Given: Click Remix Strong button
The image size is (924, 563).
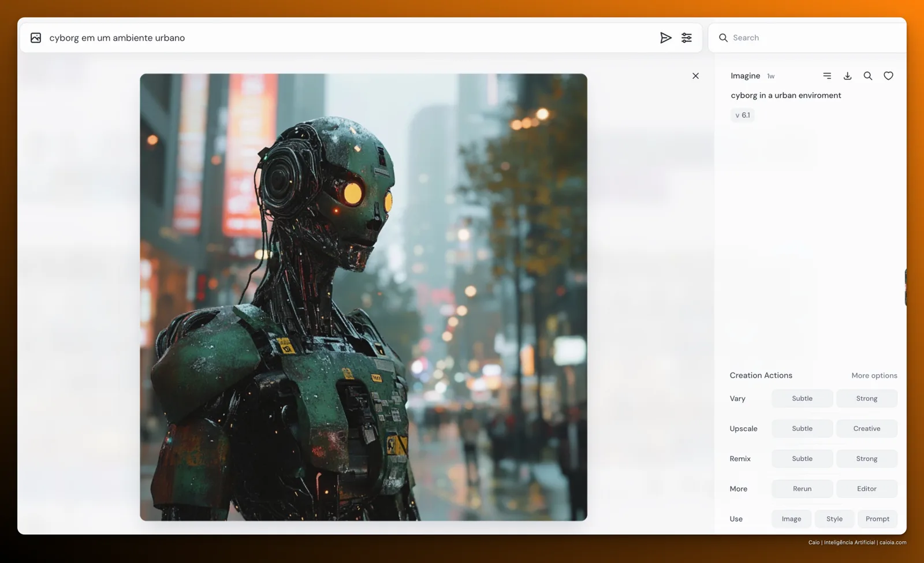Looking at the screenshot, I should point(866,458).
